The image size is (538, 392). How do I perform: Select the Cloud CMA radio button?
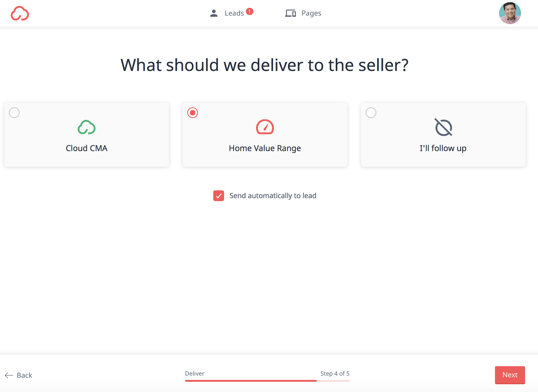(x=14, y=113)
